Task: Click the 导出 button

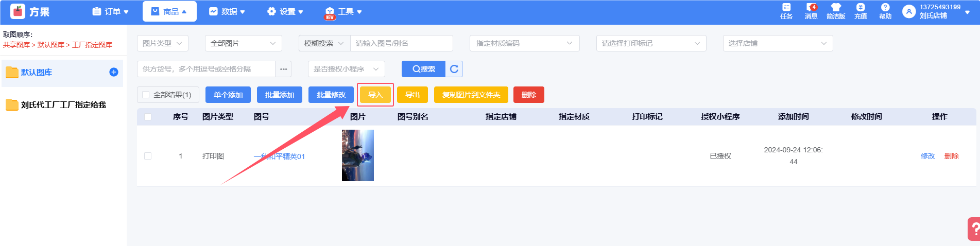Action: pos(412,95)
